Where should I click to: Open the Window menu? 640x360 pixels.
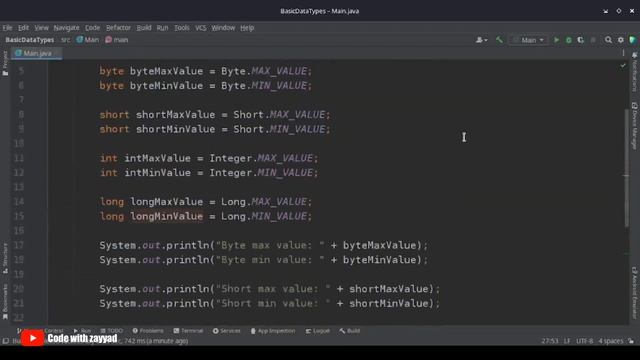(x=223, y=28)
